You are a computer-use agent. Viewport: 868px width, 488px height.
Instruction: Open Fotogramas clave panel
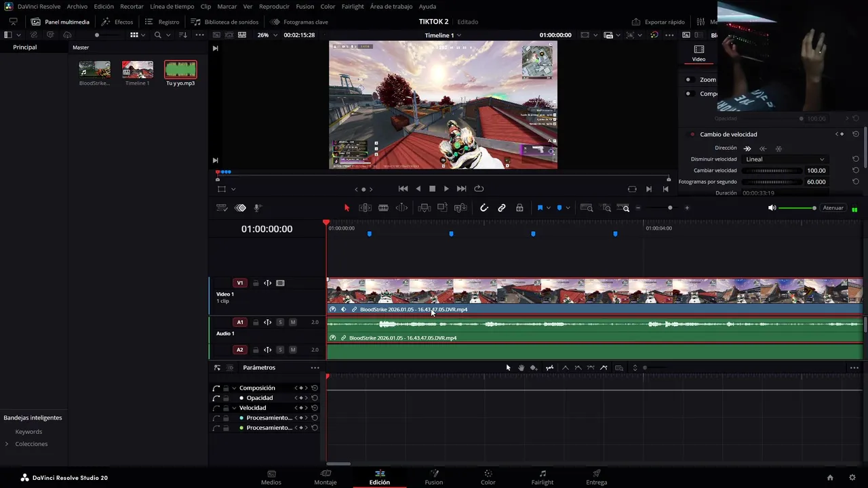tap(299, 22)
